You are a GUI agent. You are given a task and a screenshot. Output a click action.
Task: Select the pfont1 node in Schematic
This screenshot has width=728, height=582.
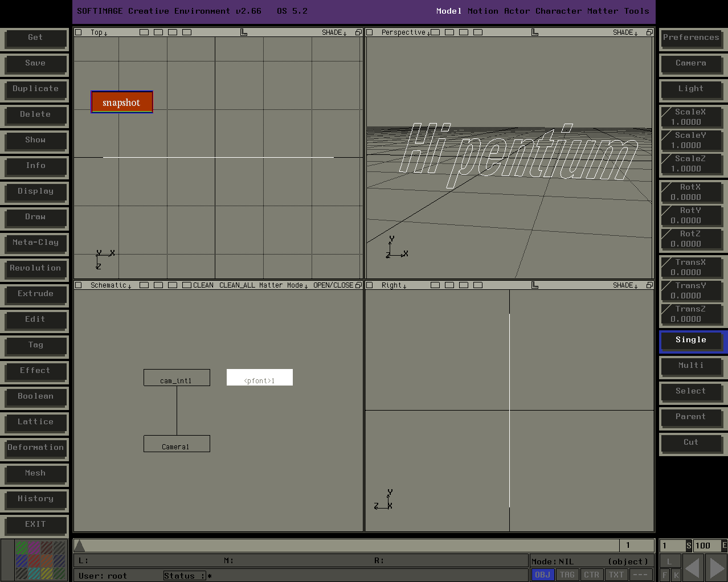click(259, 378)
